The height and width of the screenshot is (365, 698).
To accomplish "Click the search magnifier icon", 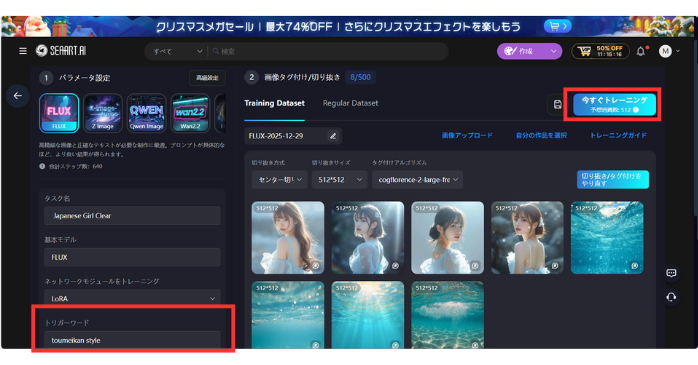I will (x=216, y=52).
